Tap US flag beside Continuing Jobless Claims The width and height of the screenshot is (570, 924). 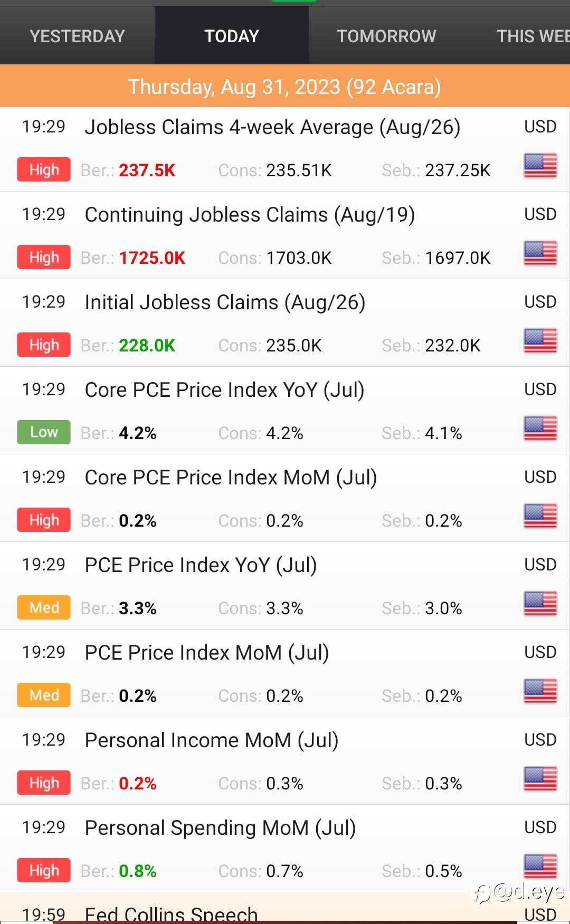click(x=540, y=253)
